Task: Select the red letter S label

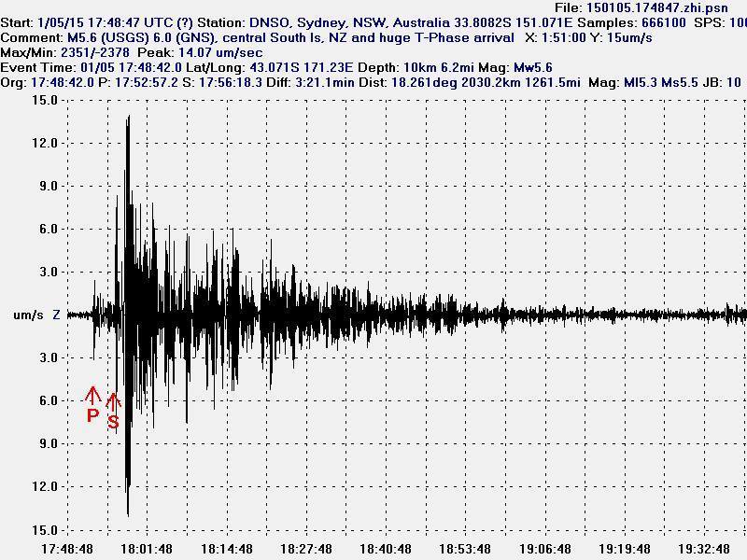Action: (x=114, y=422)
